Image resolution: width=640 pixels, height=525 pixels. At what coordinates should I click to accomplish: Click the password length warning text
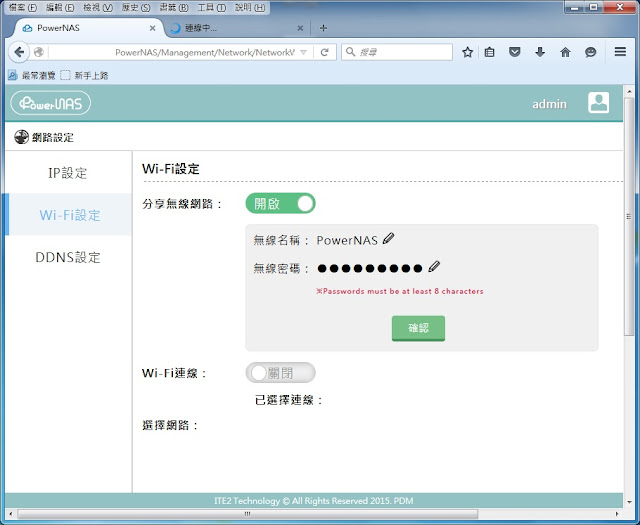pyautogui.click(x=400, y=291)
